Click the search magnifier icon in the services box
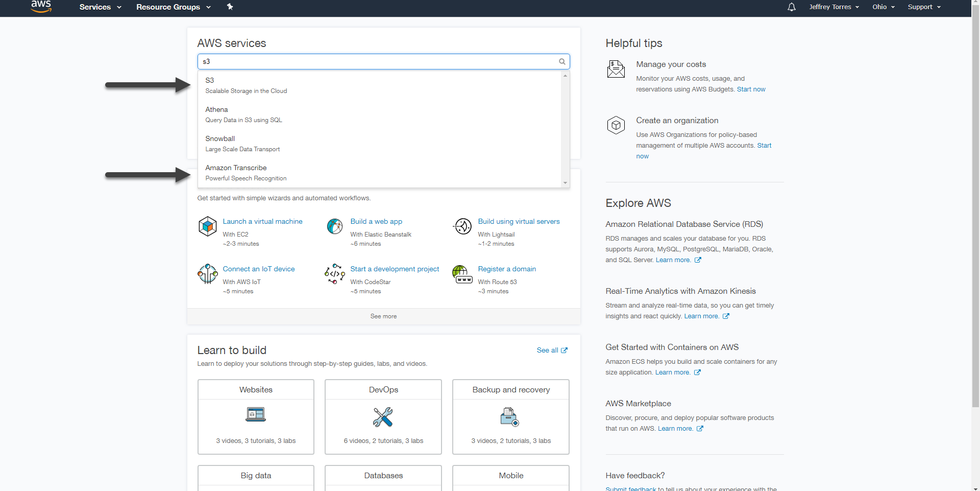The height and width of the screenshot is (491, 980). (562, 61)
